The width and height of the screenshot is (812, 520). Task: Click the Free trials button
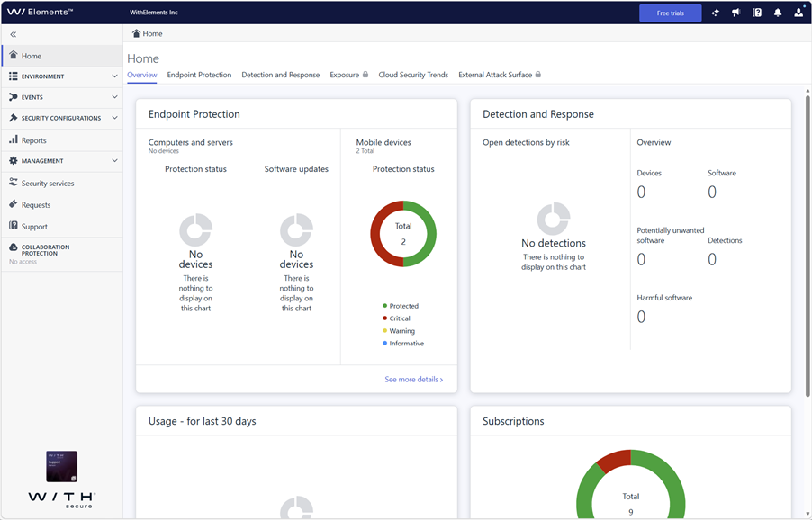coord(670,13)
